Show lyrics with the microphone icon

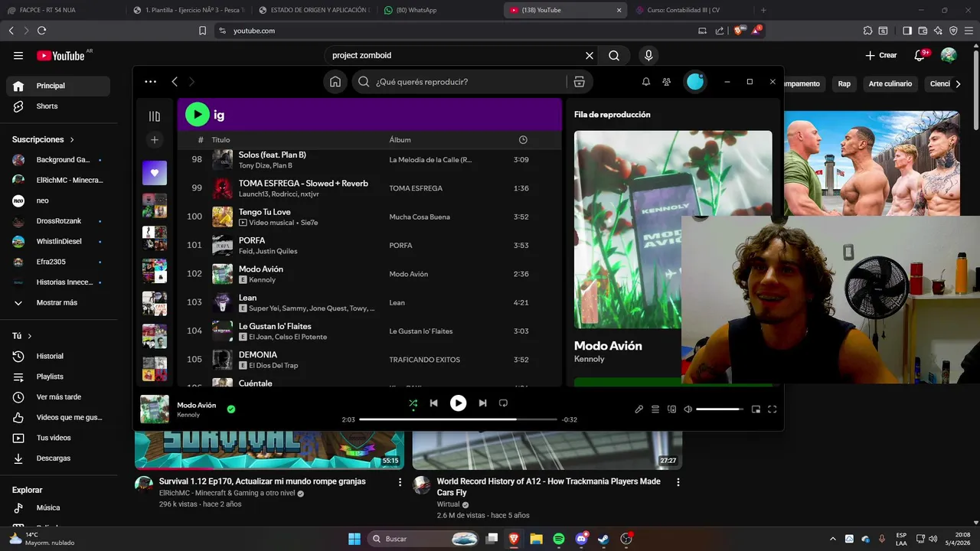pos(639,409)
